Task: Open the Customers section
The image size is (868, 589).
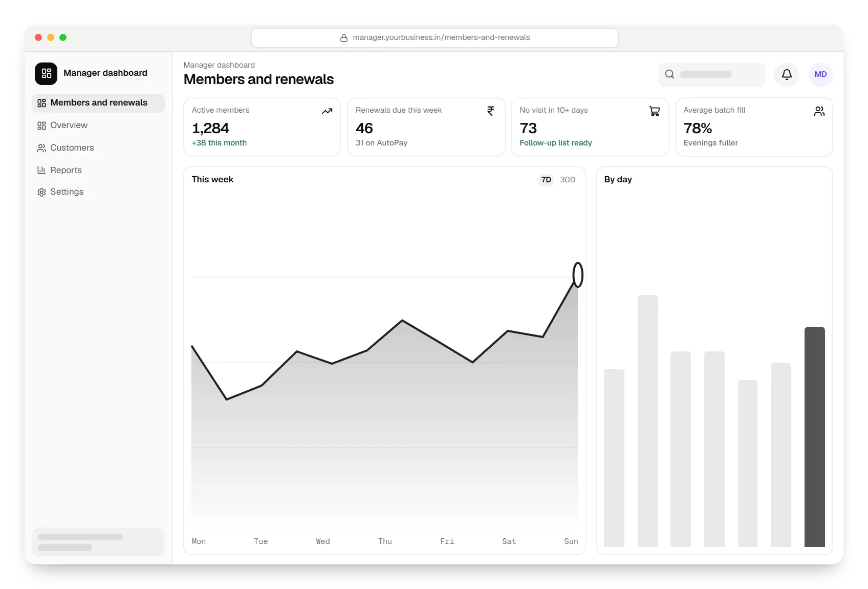Action: point(98,148)
